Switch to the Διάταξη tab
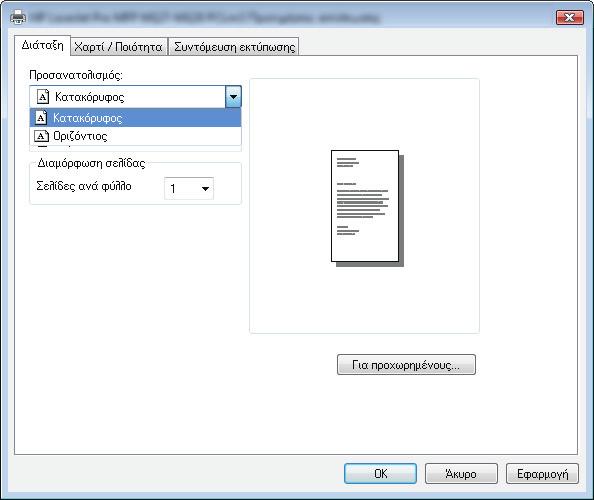This screenshot has height=500, width=594. [x=42, y=45]
